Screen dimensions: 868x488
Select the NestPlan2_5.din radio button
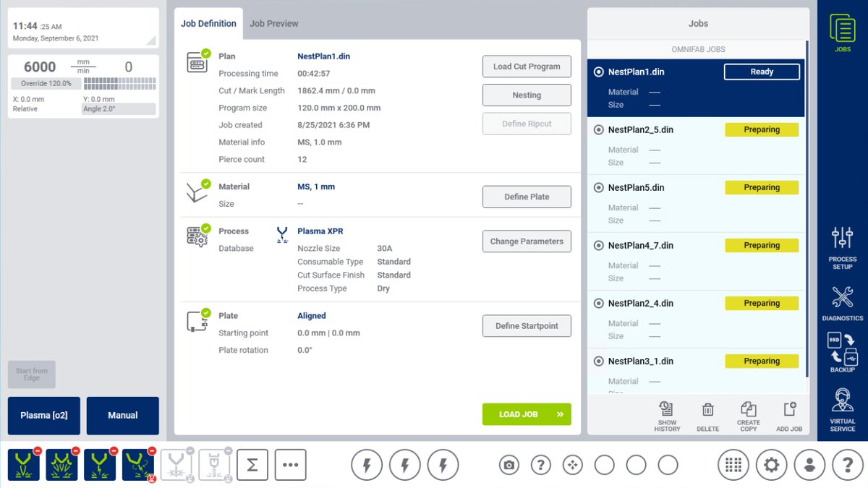[x=598, y=130]
